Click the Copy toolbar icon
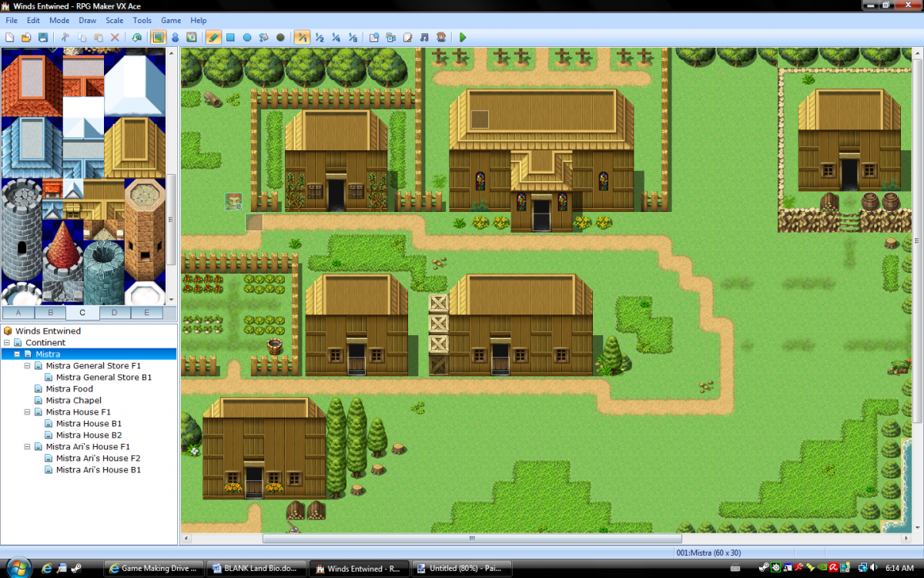This screenshot has height=578, width=924. point(82,37)
